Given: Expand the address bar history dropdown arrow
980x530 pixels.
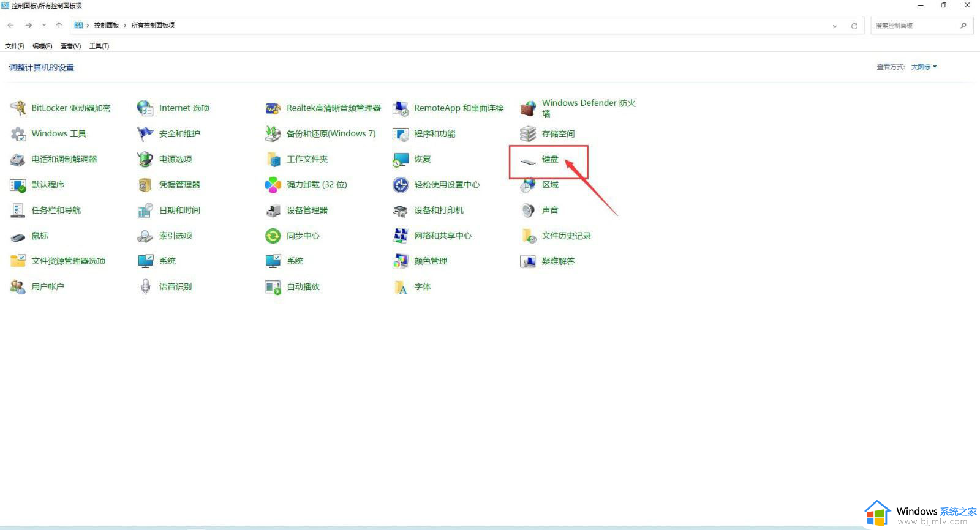Looking at the screenshot, I should [835, 26].
